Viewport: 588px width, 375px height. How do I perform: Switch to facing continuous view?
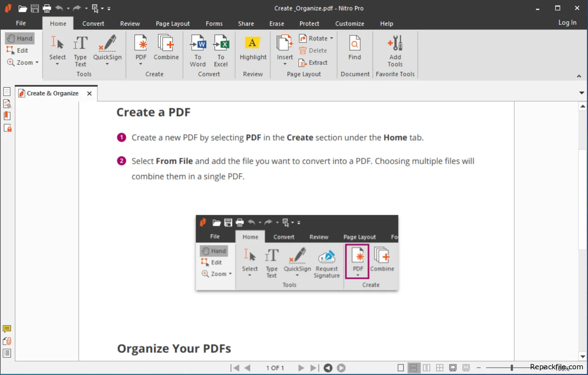[440, 368]
